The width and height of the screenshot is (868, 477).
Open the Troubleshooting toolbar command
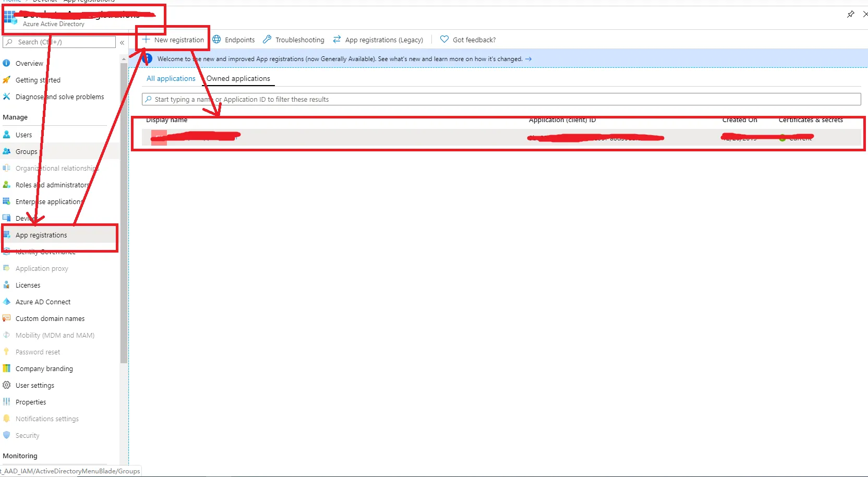(x=294, y=40)
